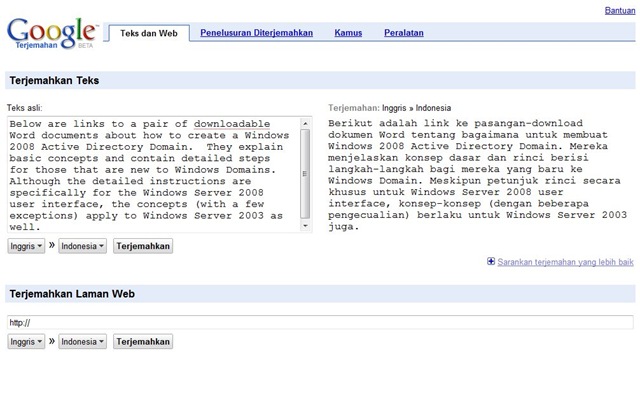
Task: Open the Indonesia dropdown under text box
Action: coord(82,246)
